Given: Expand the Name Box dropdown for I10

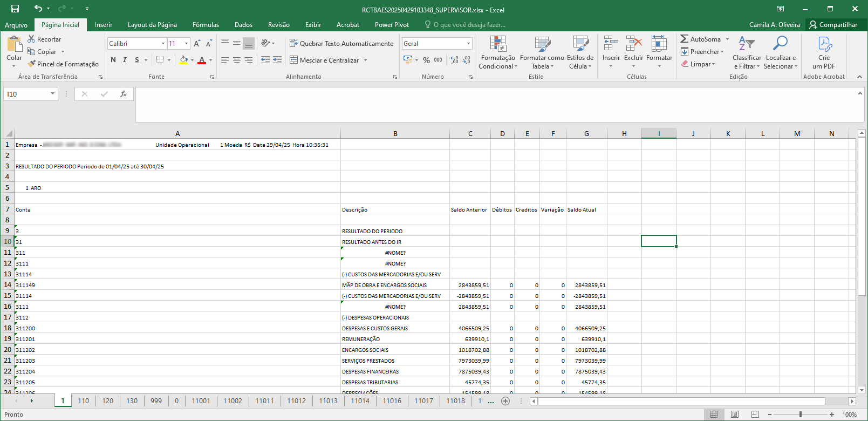Looking at the screenshot, I should pyautogui.click(x=52, y=94).
